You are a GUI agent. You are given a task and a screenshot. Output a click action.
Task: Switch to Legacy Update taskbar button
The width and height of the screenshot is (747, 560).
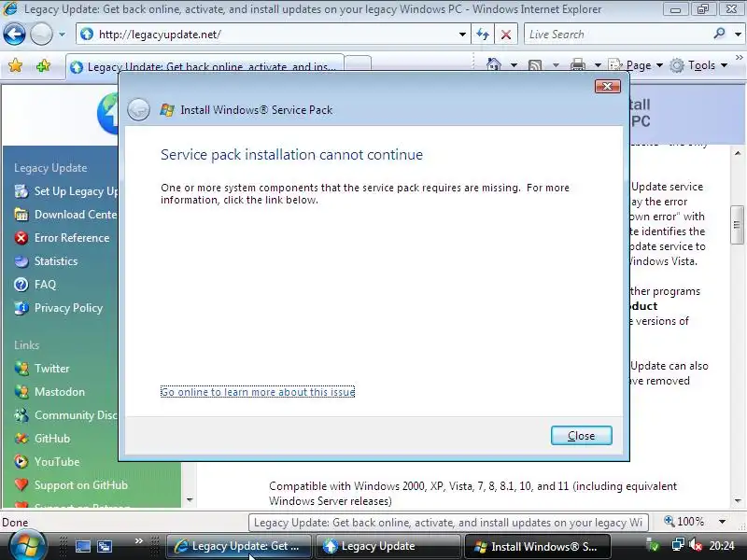pyautogui.click(x=388, y=546)
